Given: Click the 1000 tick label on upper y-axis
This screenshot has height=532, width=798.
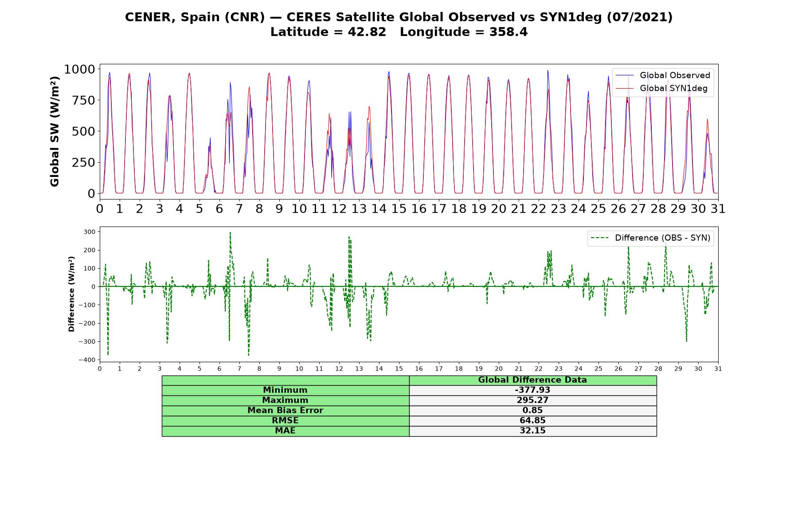Looking at the screenshot, I should (x=79, y=69).
